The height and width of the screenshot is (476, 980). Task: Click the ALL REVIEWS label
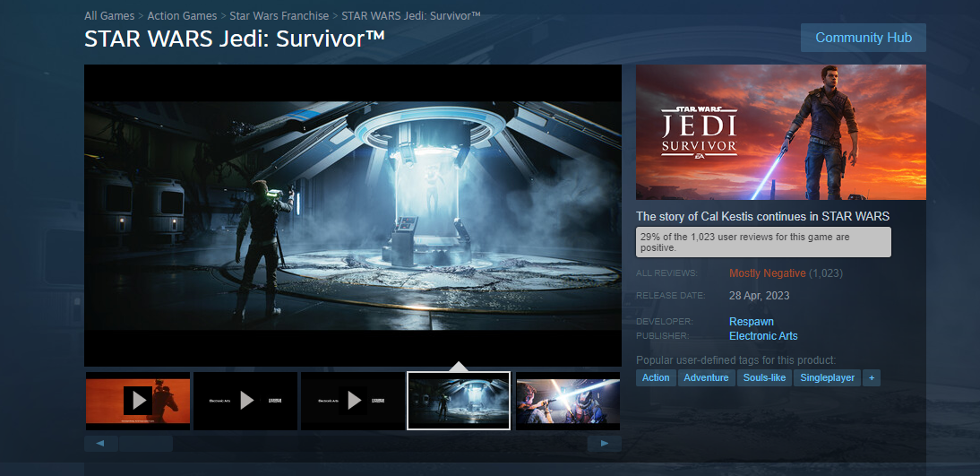666,273
